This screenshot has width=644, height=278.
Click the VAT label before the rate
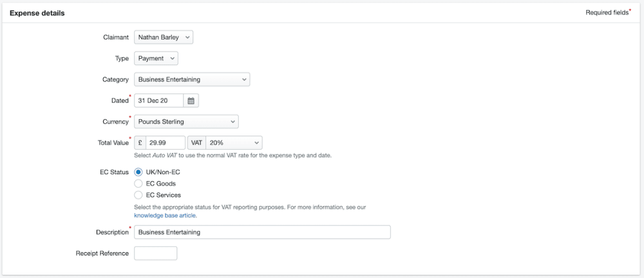coord(196,143)
